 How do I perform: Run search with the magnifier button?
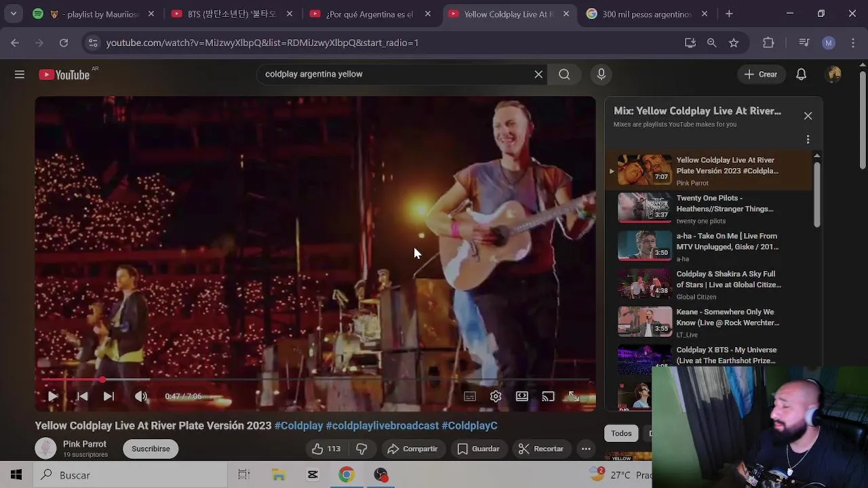pyautogui.click(x=564, y=75)
